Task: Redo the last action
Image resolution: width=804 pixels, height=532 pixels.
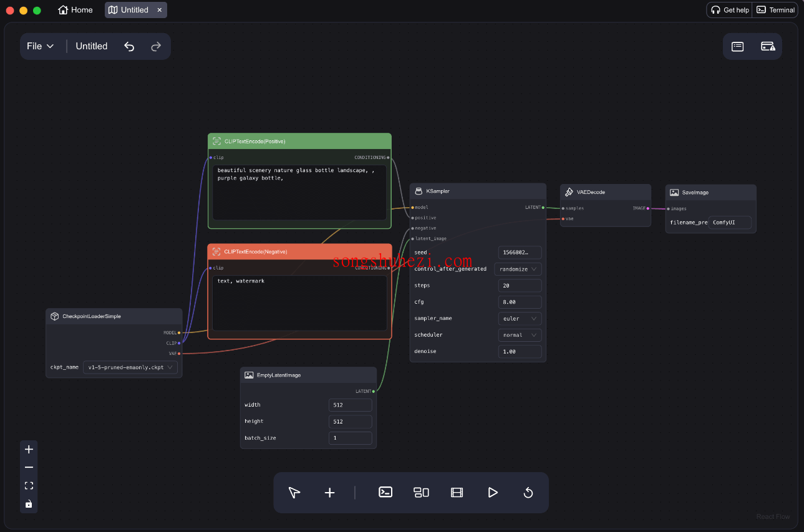Action: pyautogui.click(x=156, y=46)
